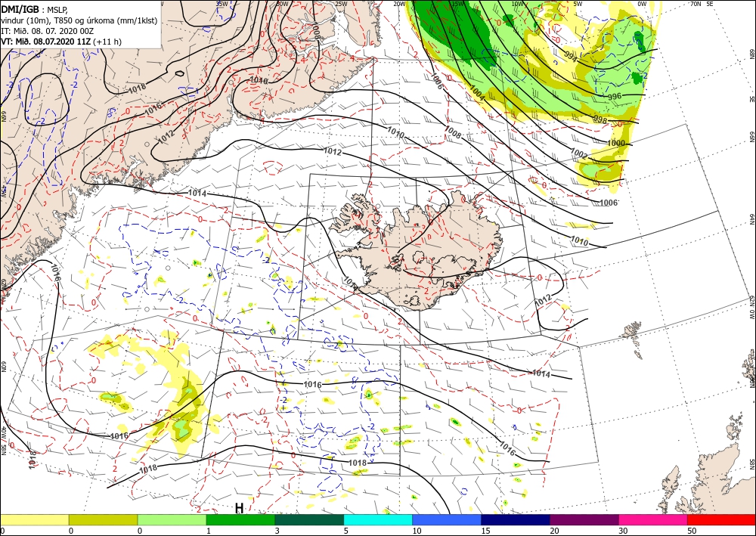Select the medium green legend segment
The width and height of the screenshot is (756, 536).
[x=240, y=519]
